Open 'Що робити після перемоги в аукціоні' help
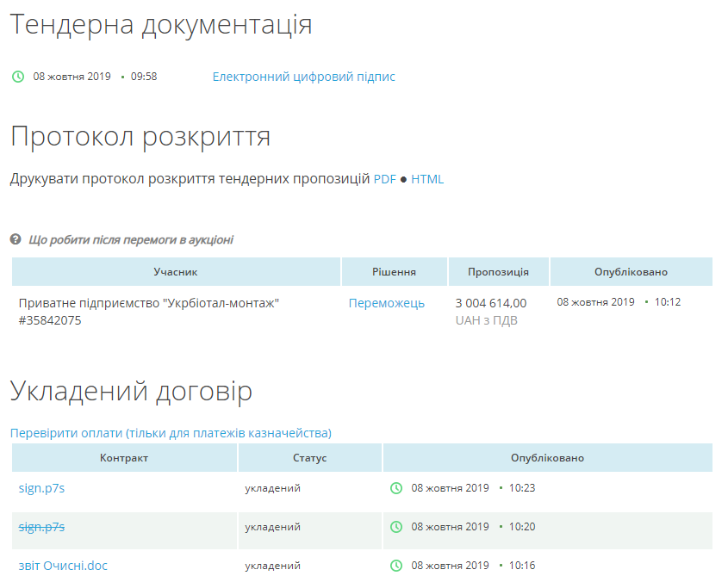This screenshot has width=728, height=582. coord(131,240)
